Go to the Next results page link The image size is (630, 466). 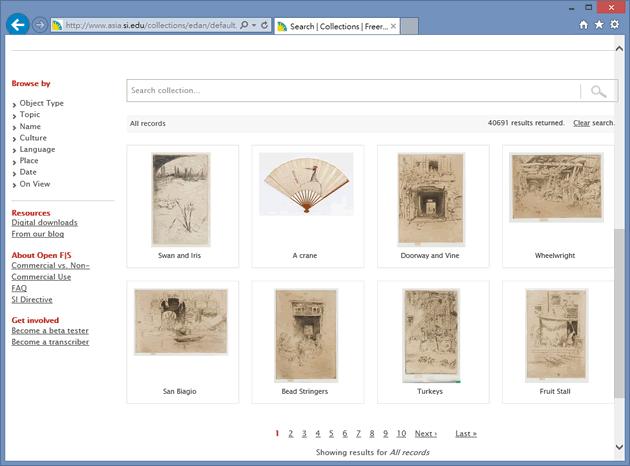coord(425,434)
